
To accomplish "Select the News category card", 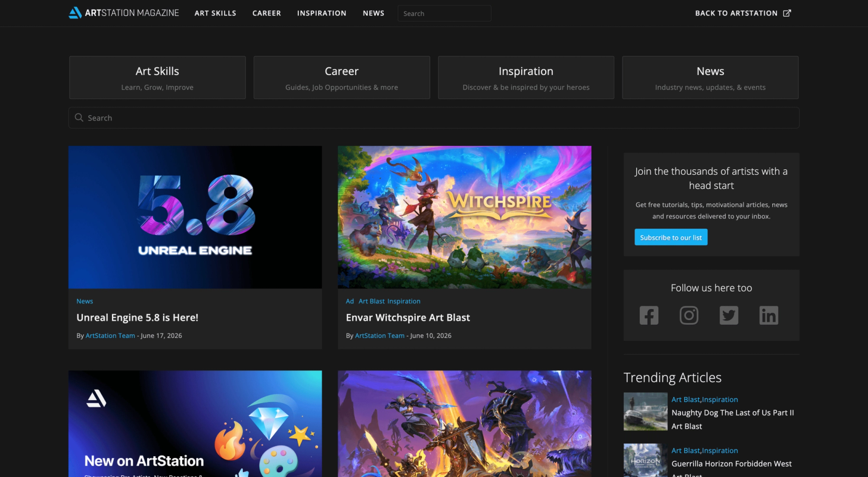I will [710, 78].
